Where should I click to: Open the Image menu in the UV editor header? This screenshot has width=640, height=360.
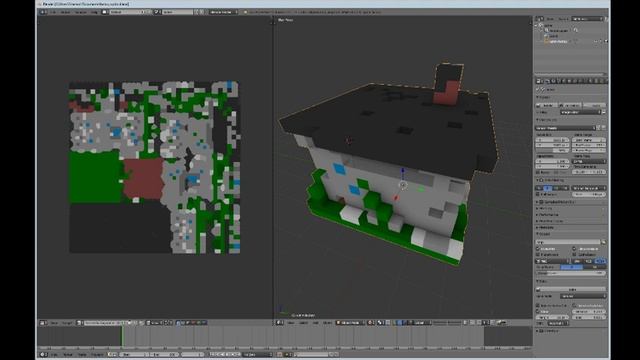pos(67,322)
